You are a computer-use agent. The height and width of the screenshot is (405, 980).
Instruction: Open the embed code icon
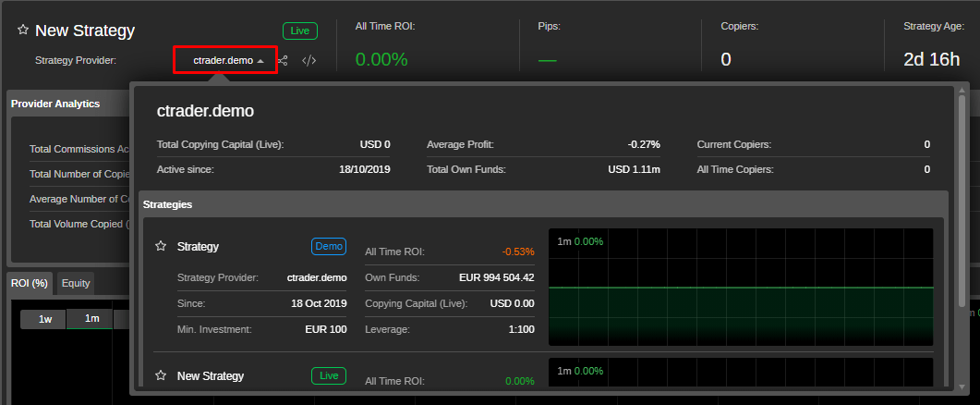click(309, 61)
